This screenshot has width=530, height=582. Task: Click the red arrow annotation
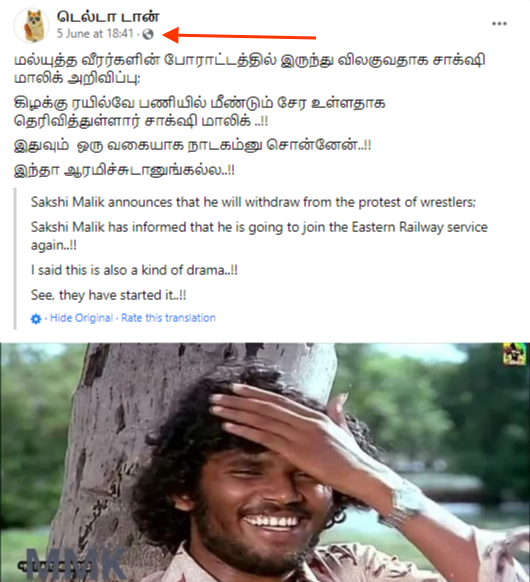pyautogui.click(x=239, y=36)
